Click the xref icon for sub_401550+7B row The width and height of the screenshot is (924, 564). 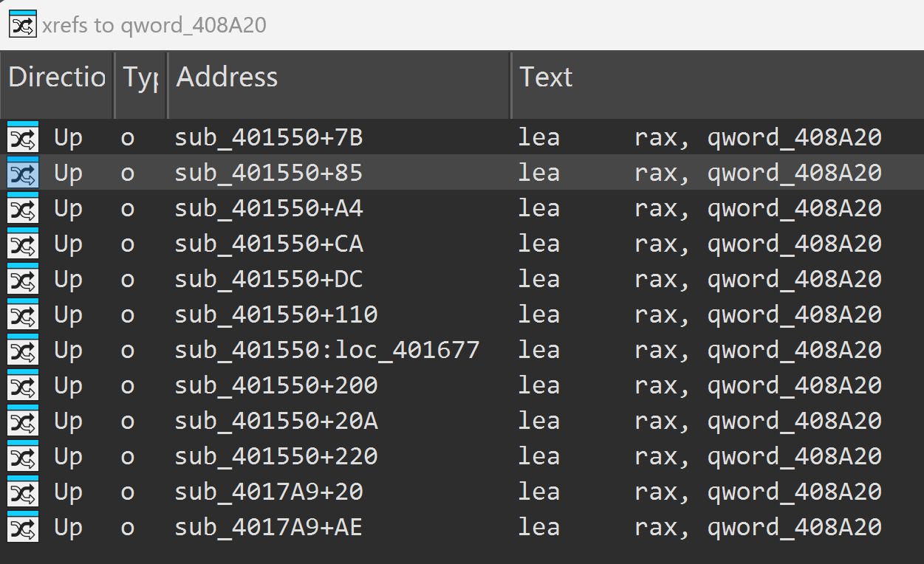click(x=23, y=138)
